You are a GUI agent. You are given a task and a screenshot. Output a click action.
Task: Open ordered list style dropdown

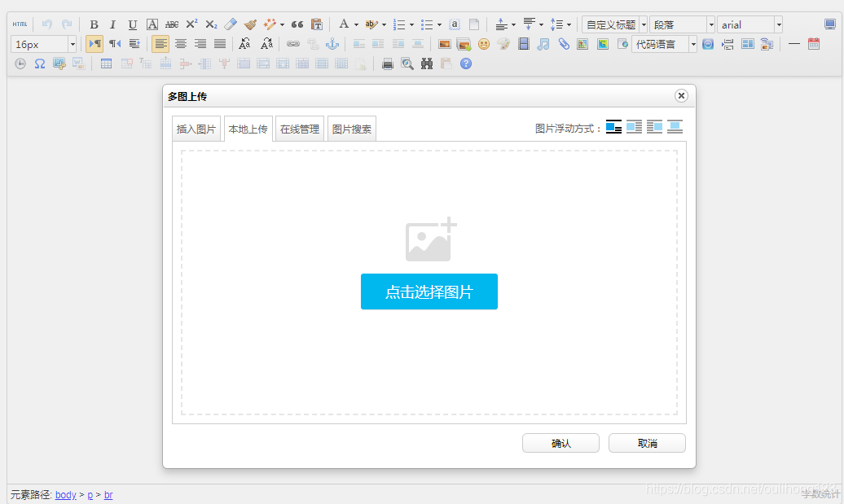click(x=411, y=24)
